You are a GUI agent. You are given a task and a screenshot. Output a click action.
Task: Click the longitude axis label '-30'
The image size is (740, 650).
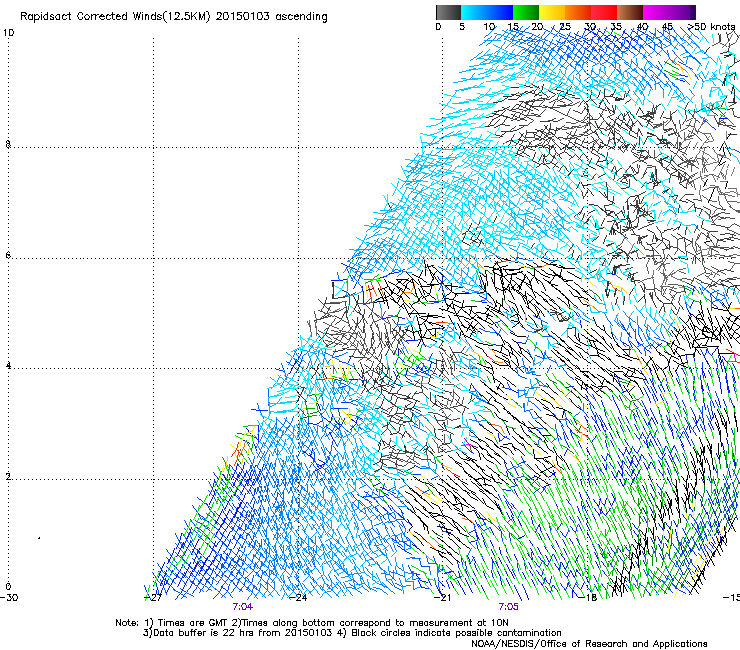pos(9,598)
